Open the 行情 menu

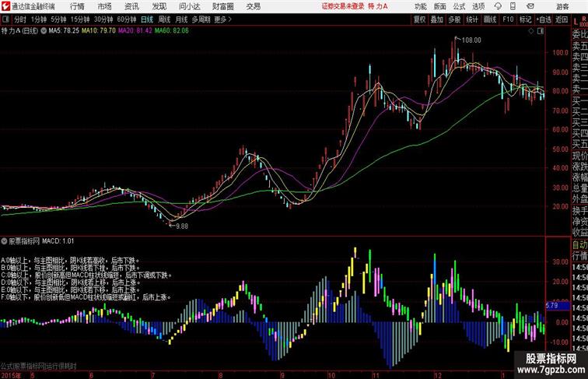click(77, 6)
